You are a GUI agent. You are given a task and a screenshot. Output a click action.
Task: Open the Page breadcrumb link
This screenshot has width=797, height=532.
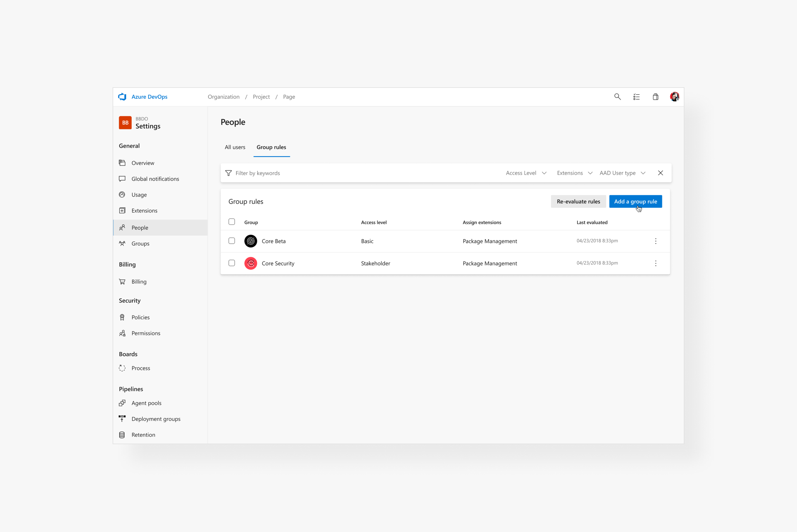coord(289,97)
